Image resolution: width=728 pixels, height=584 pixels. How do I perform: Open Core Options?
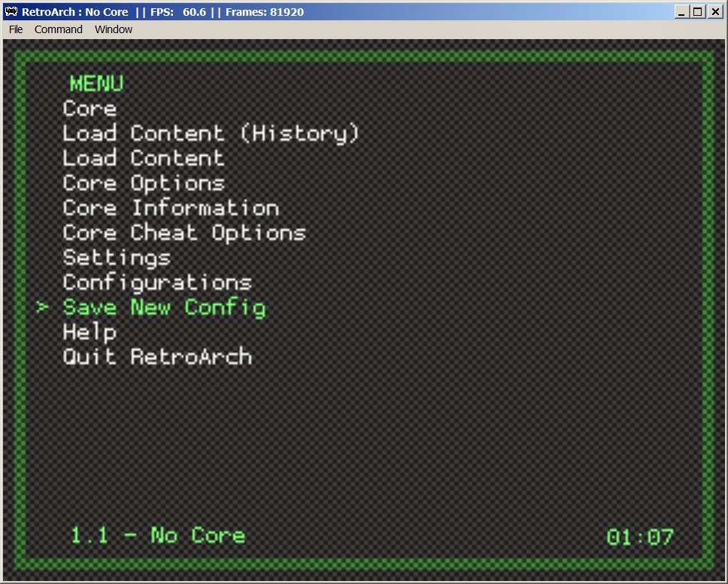[x=143, y=184]
